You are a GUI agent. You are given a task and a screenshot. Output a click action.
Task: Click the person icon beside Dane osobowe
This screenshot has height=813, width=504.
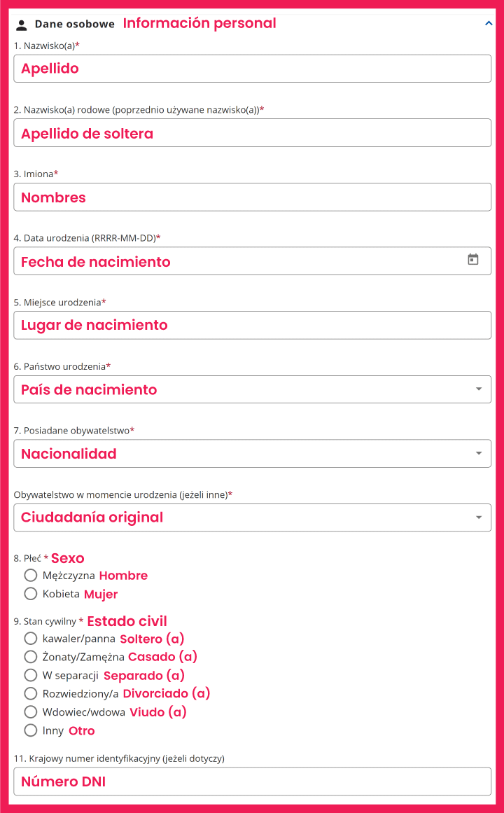tap(22, 25)
